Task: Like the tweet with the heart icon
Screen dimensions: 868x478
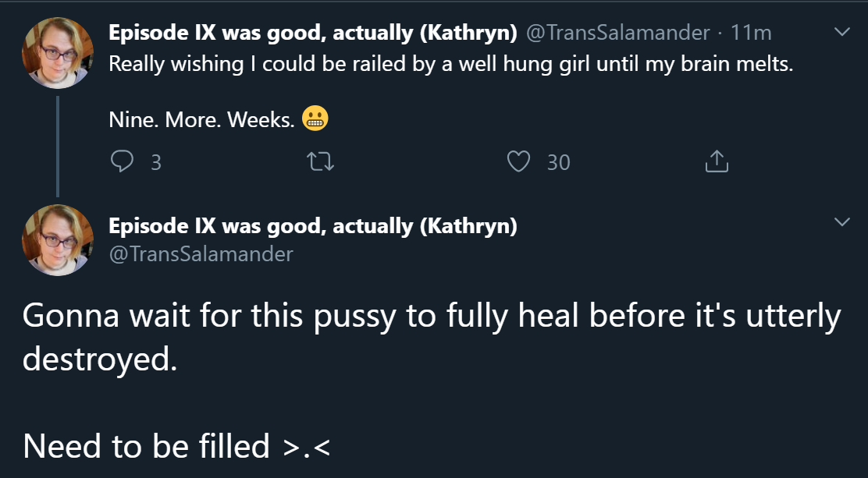Action: (518, 161)
